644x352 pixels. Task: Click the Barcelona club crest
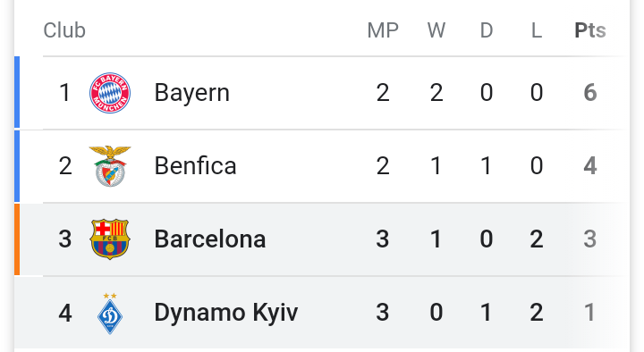pyautogui.click(x=110, y=239)
